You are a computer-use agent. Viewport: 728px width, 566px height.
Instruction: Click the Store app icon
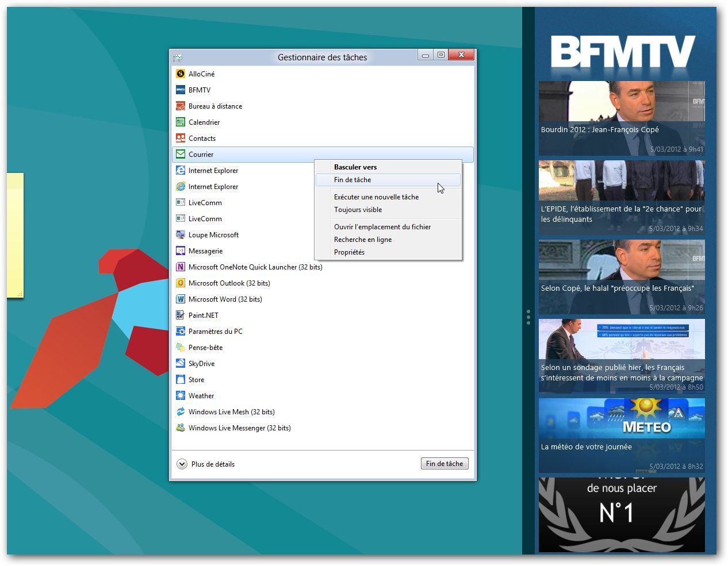click(181, 379)
